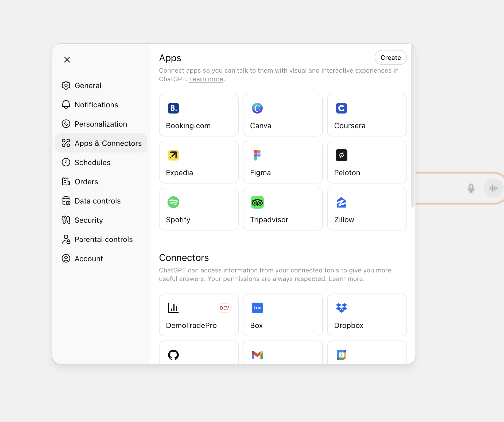Select the Peloton app tile
504x422 pixels.
pos(367,162)
